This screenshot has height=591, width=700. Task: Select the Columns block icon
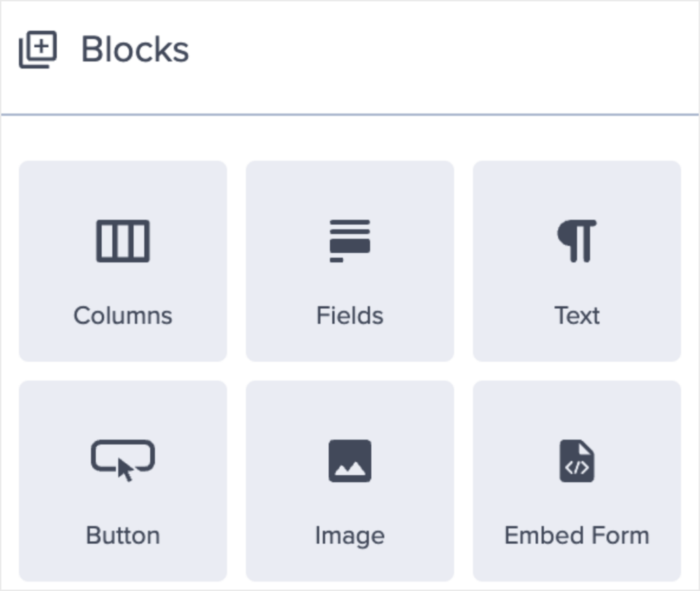point(122,239)
